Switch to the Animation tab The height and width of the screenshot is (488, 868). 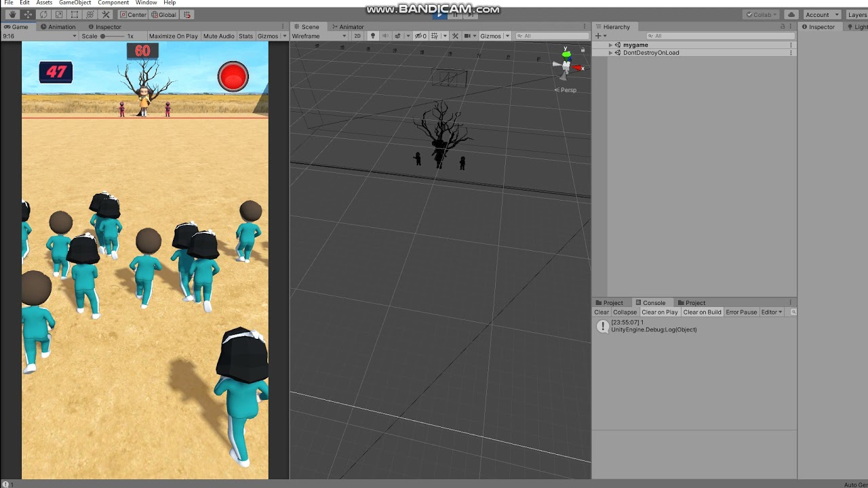pos(58,27)
